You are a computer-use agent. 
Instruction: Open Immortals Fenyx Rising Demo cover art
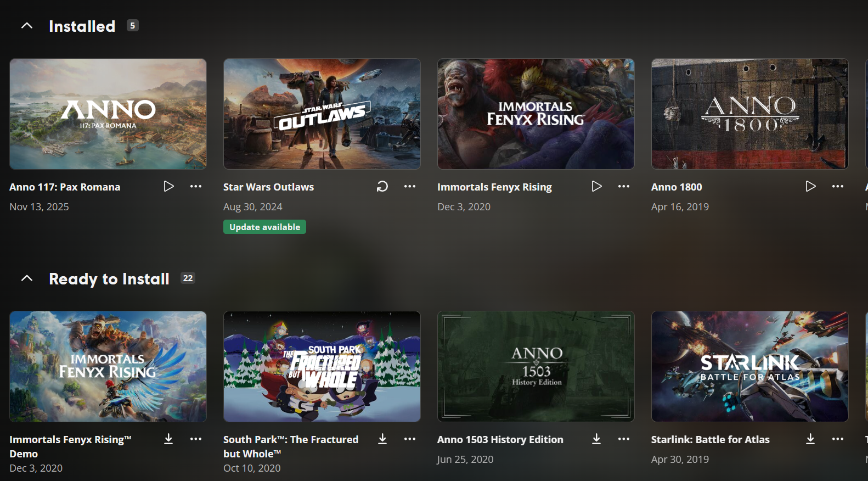coord(108,367)
